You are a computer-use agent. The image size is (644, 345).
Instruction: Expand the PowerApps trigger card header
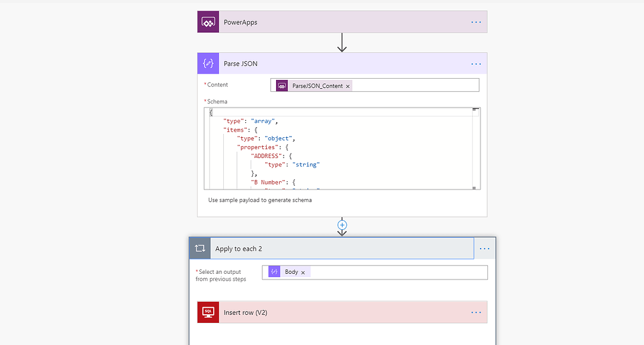point(340,22)
